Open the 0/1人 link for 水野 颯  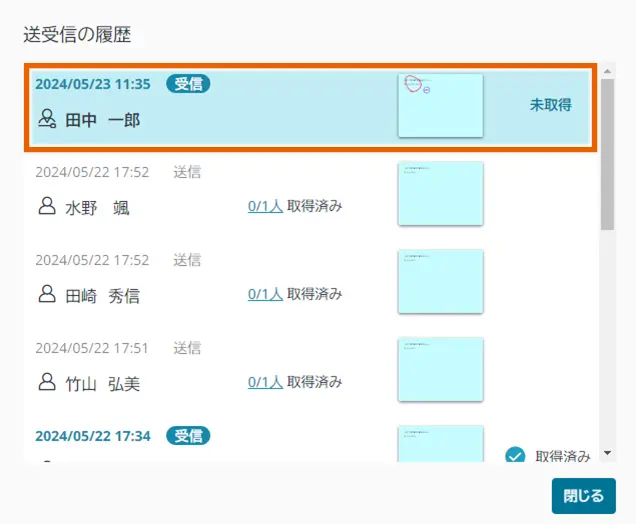[x=265, y=207]
